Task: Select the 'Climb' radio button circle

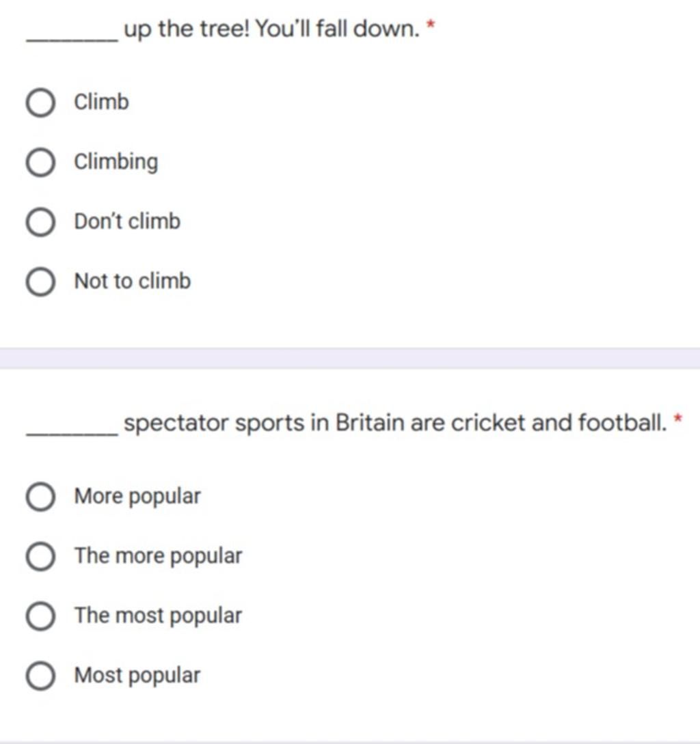Action: point(40,102)
